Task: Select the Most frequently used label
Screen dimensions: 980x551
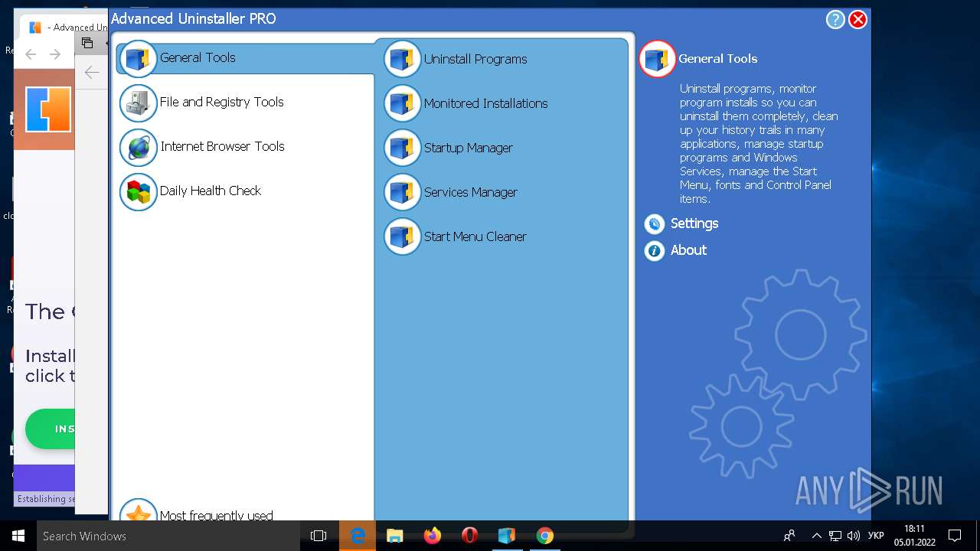Action: (217, 516)
